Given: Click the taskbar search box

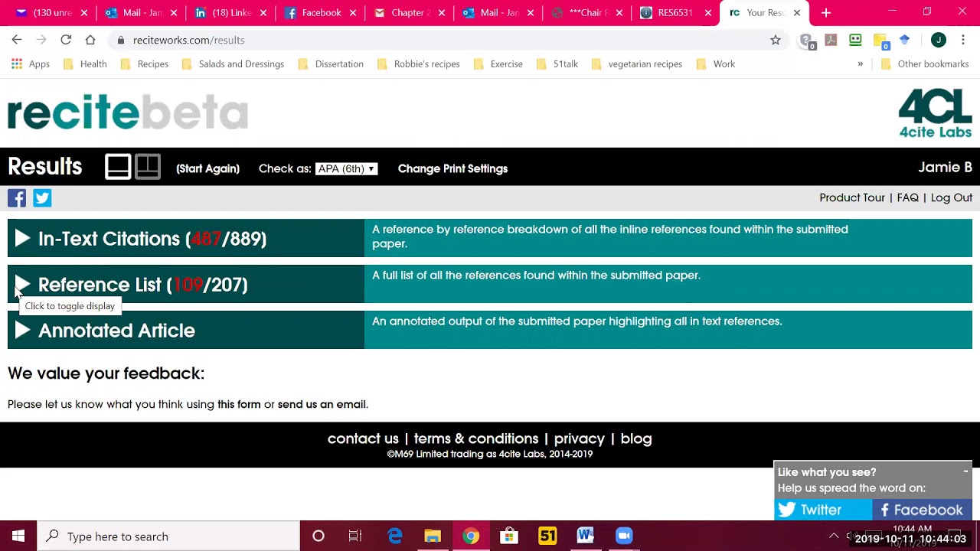Looking at the screenshot, I should coord(168,536).
